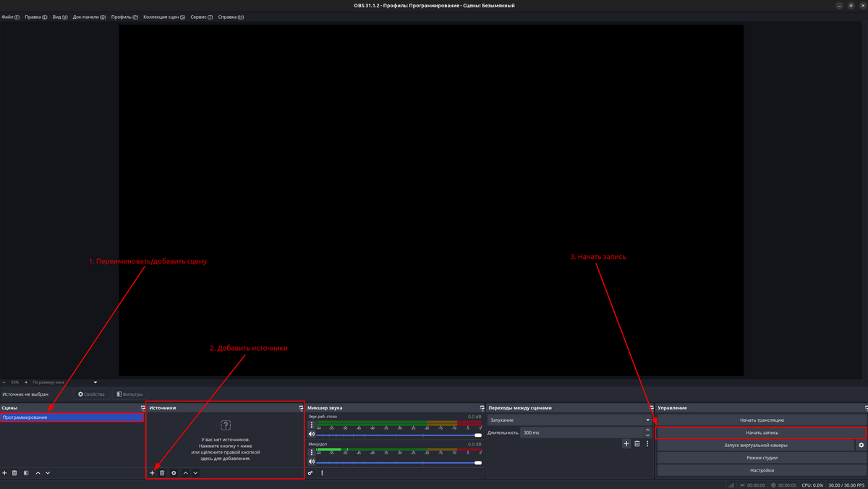Viewport: 868px width, 489px height.
Task: Open virtual camera settings gear icon
Action: tap(861, 446)
